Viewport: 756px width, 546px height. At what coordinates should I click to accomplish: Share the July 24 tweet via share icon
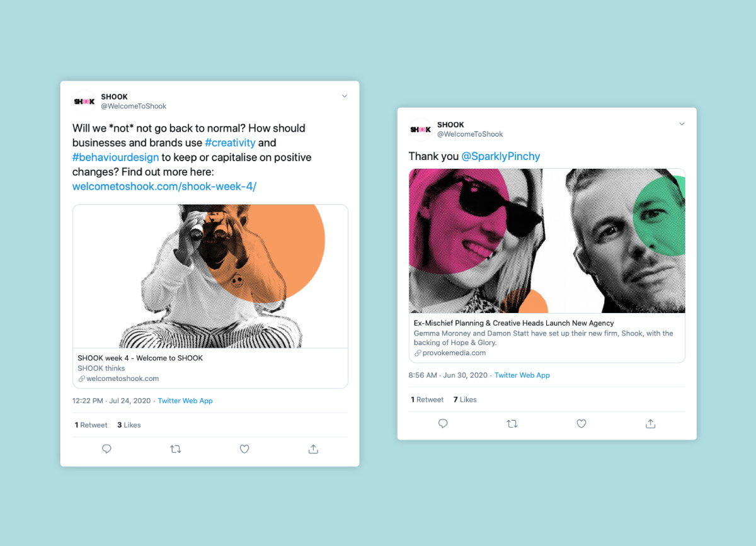click(x=313, y=449)
